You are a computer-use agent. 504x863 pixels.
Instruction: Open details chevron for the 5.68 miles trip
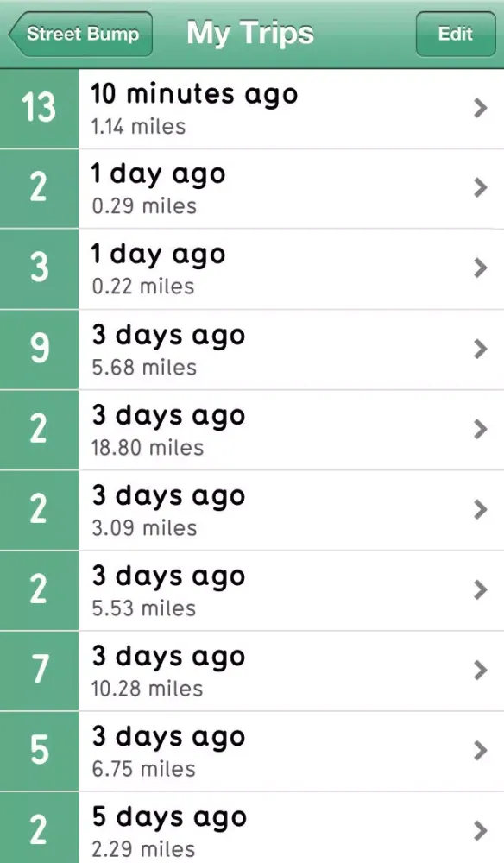pos(481,349)
